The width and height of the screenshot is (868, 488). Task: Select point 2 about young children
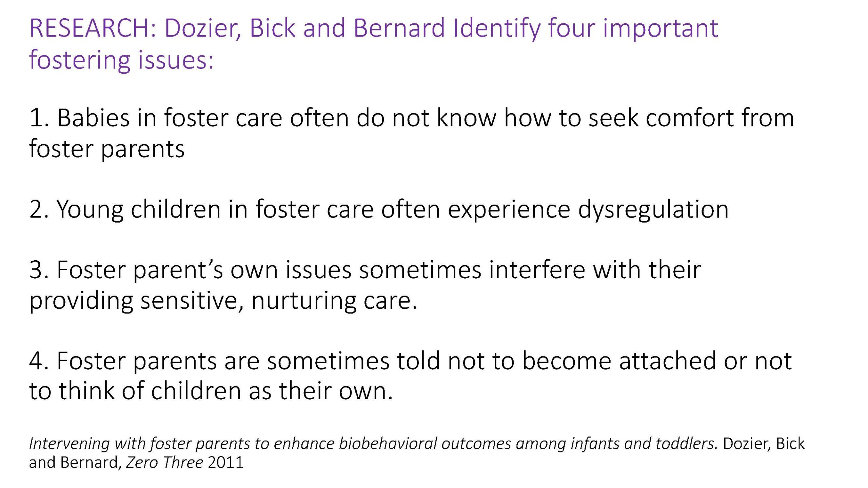(378, 209)
